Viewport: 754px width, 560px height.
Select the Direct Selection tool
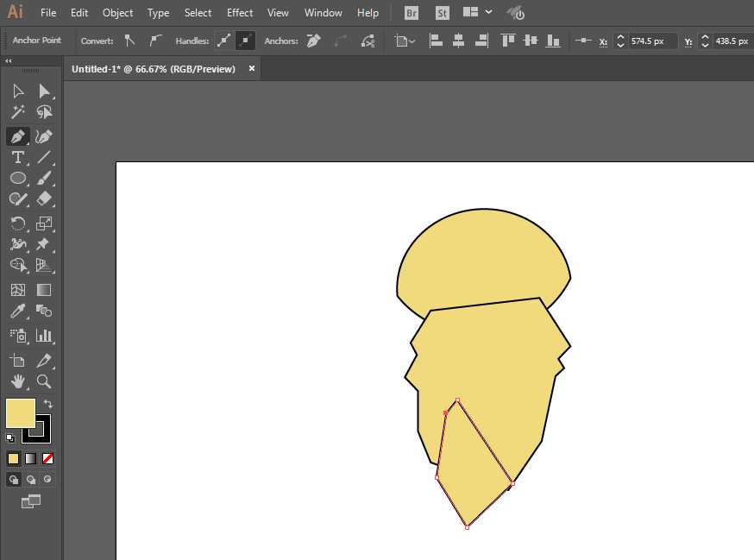44,91
